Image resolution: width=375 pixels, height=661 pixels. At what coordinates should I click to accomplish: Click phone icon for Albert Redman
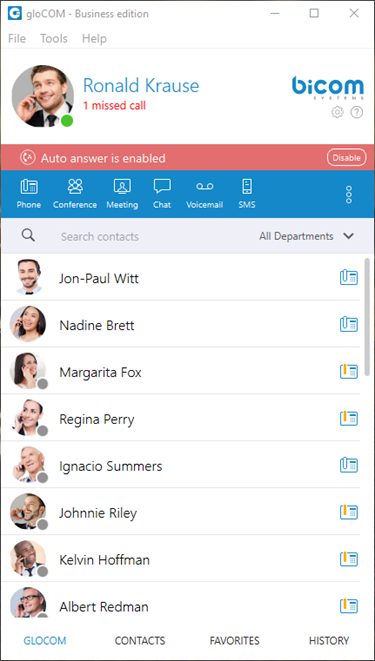(349, 605)
